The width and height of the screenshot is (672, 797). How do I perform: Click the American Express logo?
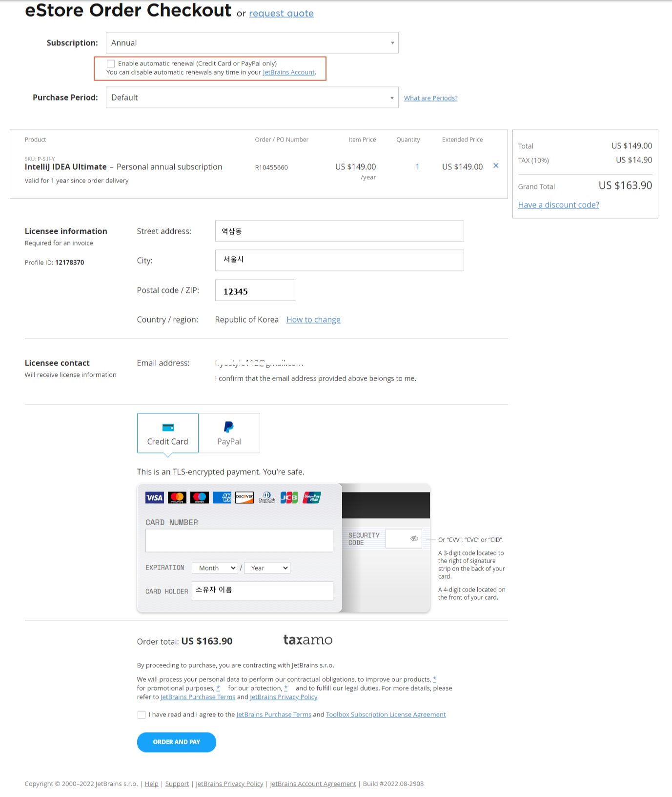[222, 497]
